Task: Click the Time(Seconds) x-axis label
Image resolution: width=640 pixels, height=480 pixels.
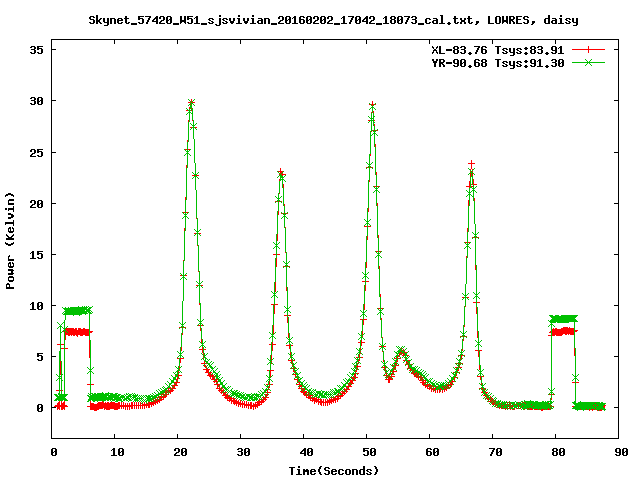Action: 333,471
